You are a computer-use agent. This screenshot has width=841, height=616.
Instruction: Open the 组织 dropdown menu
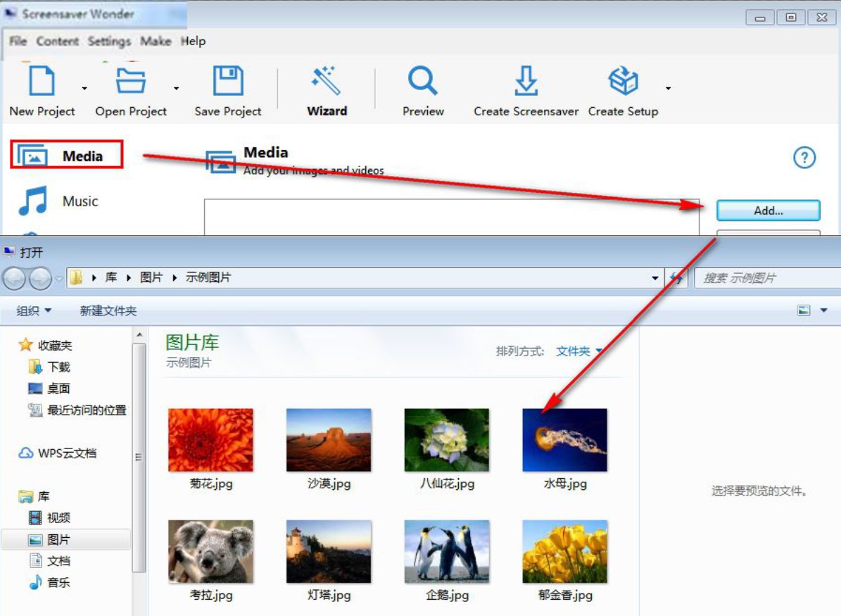(x=34, y=310)
